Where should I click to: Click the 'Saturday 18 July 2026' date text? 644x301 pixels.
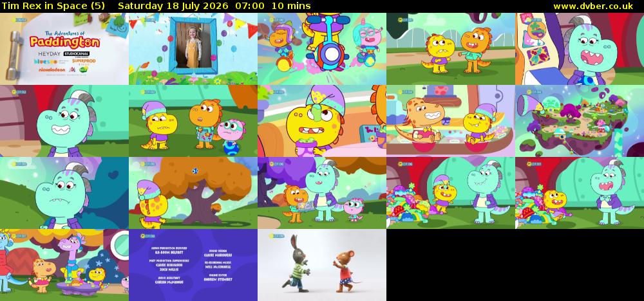[174, 6]
